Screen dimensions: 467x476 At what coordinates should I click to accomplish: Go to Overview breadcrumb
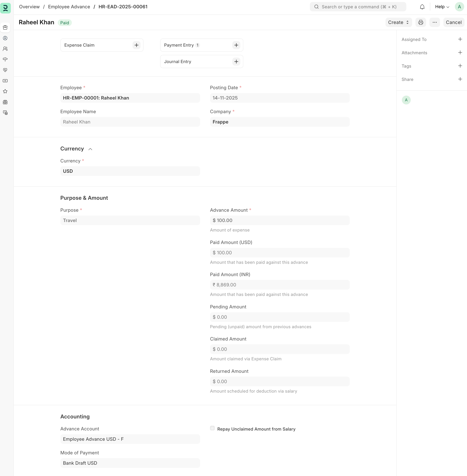coord(29,7)
